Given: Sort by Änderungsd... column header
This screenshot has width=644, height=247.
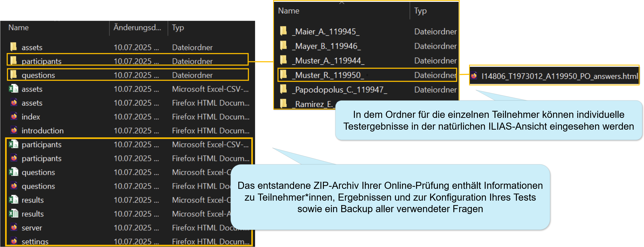Looking at the screenshot, I should click(137, 28).
